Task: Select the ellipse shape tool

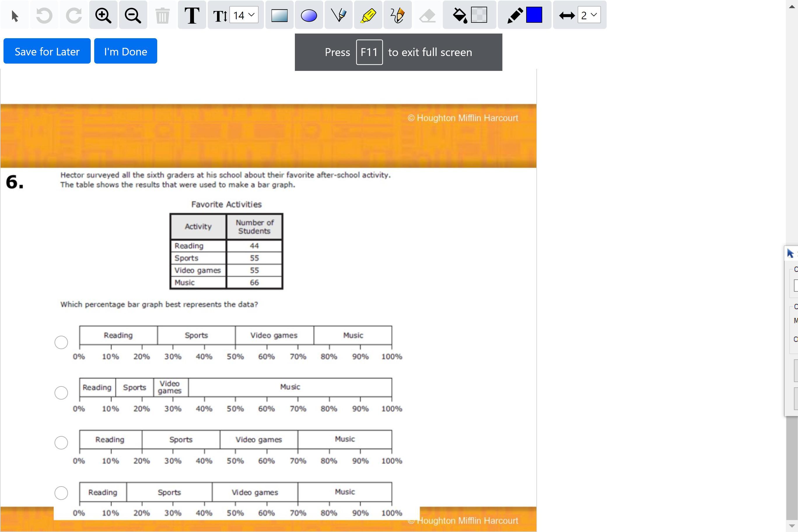Action: coord(309,16)
